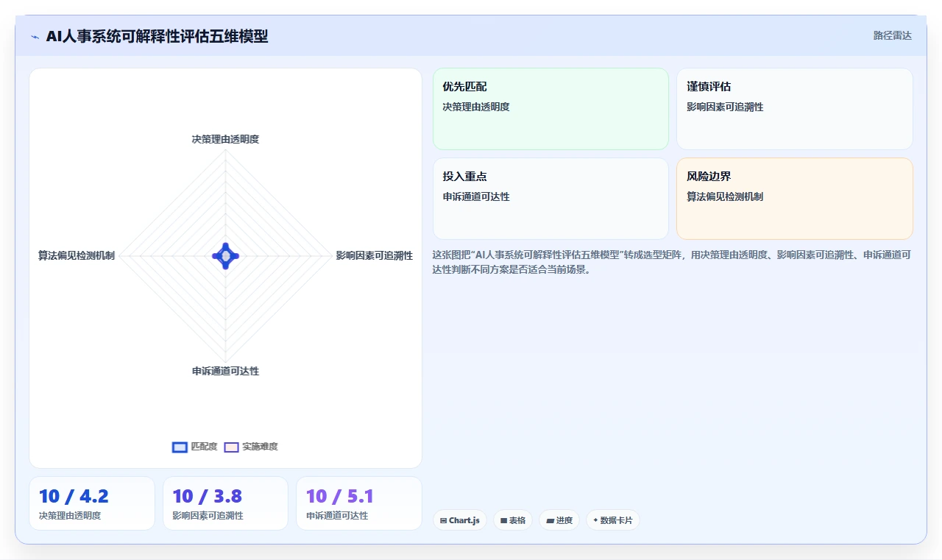
Task: Click the icon inside Chart.js tag
Action: point(443,520)
